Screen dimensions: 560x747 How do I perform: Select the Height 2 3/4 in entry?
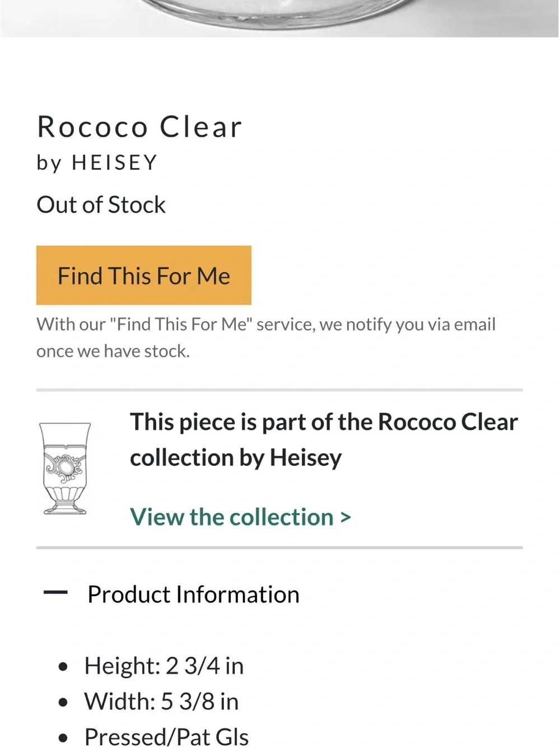(164, 666)
